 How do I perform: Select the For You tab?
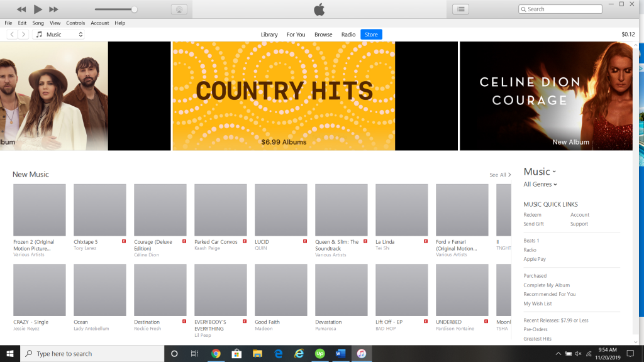coord(296,35)
